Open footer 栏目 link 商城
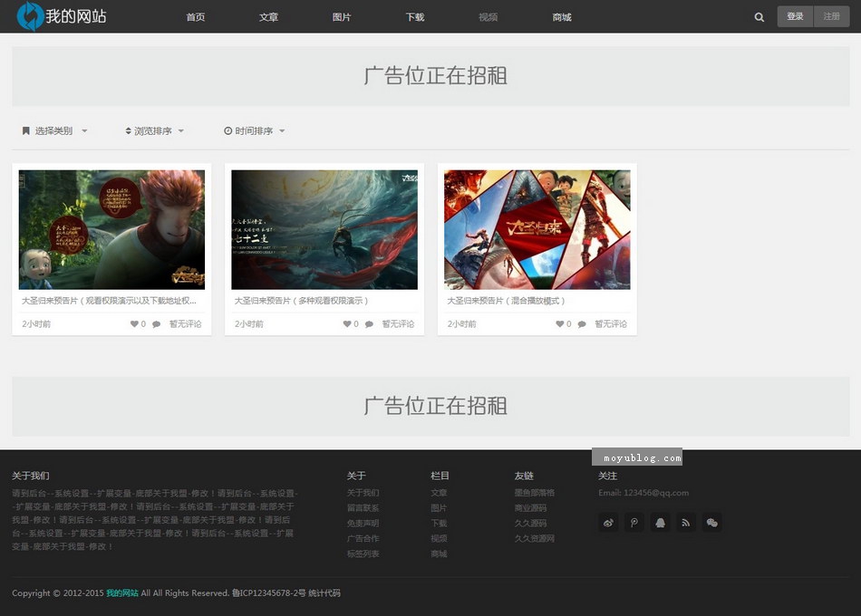This screenshot has height=616, width=861. click(x=439, y=554)
